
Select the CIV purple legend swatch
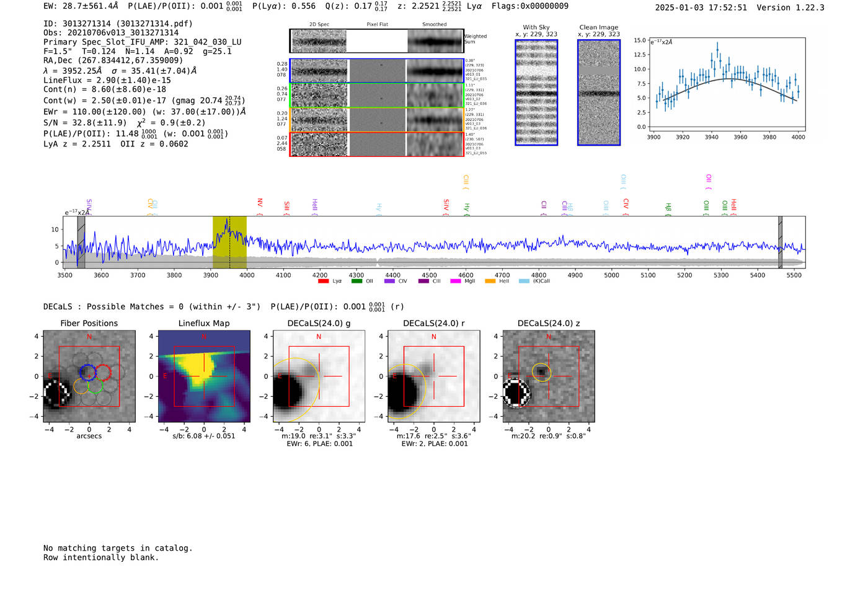coord(389,281)
